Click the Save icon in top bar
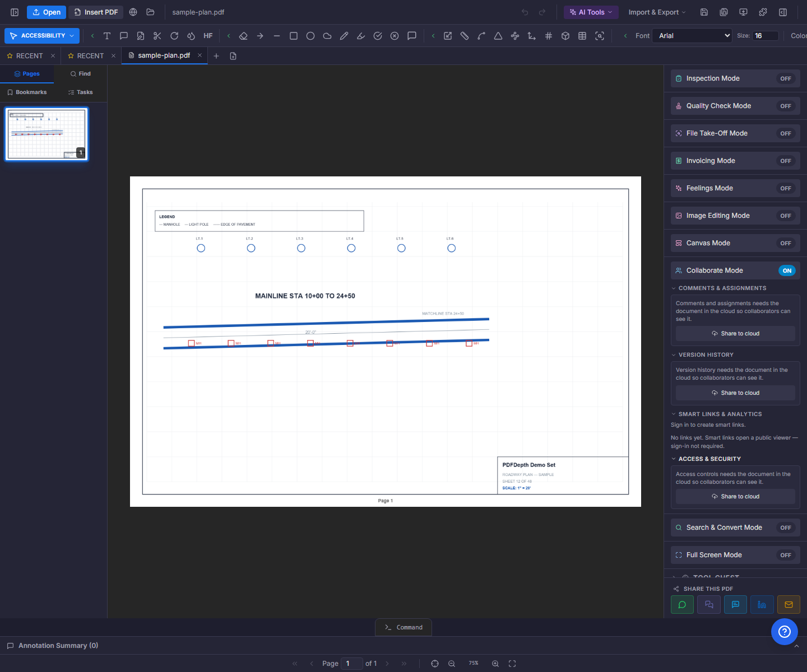The image size is (807, 672). click(704, 12)
